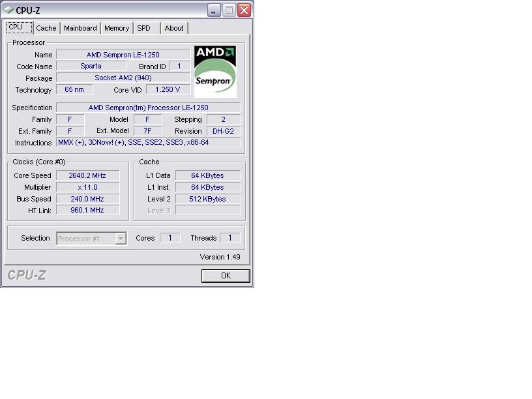Click the HT Link value 960.1 MHz
The image size is (532, 399).
[x=87, y=211]
